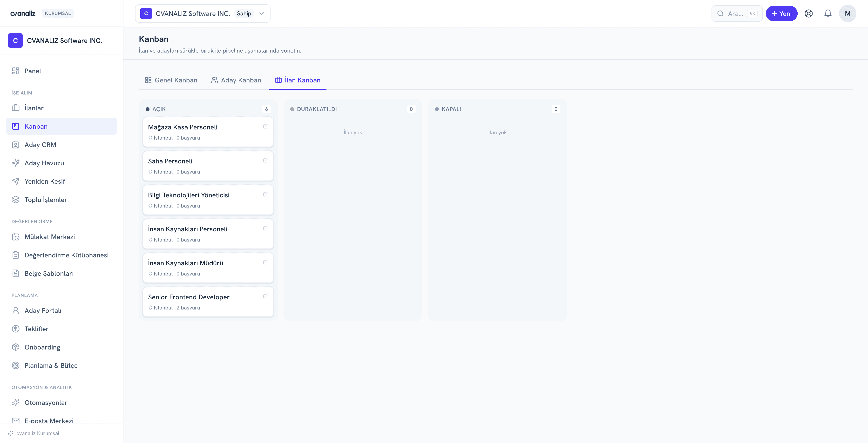Expand the CVANALIZ Software INC. workspace switcher
Image resolution: width=868 pixels, height=443 pixels.
(x=203, y=13)
